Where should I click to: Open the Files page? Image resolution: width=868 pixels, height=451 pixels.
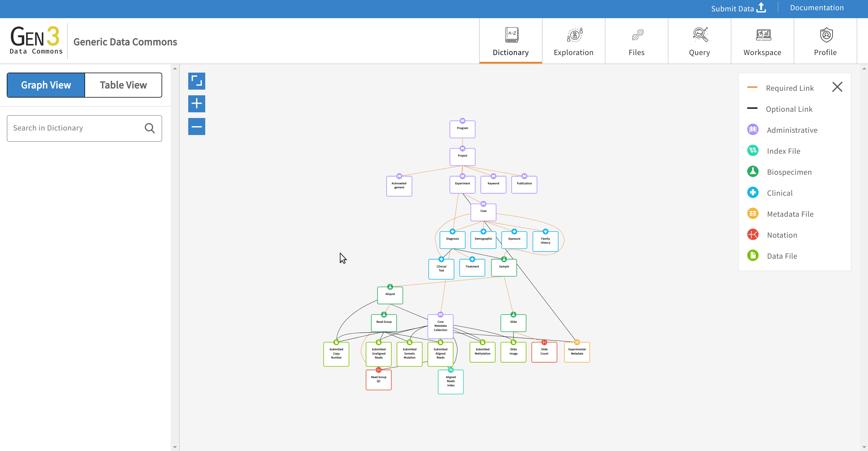636,41
